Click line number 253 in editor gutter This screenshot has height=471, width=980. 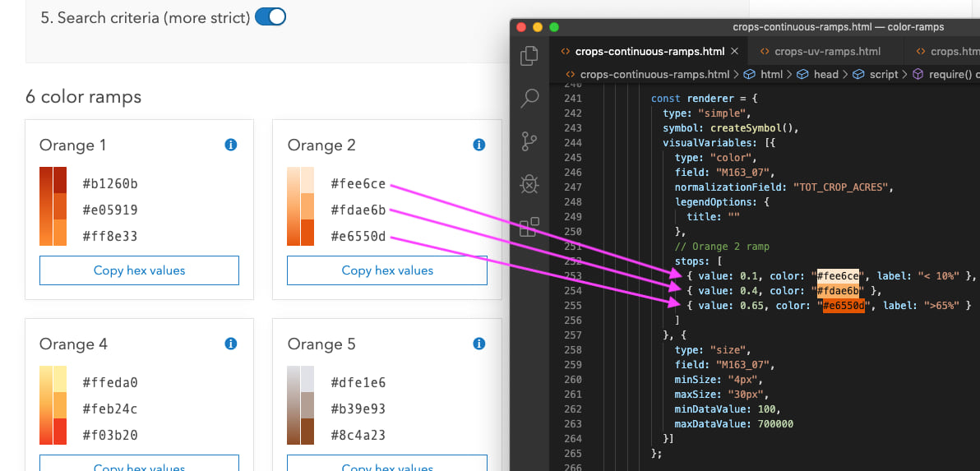572,275
